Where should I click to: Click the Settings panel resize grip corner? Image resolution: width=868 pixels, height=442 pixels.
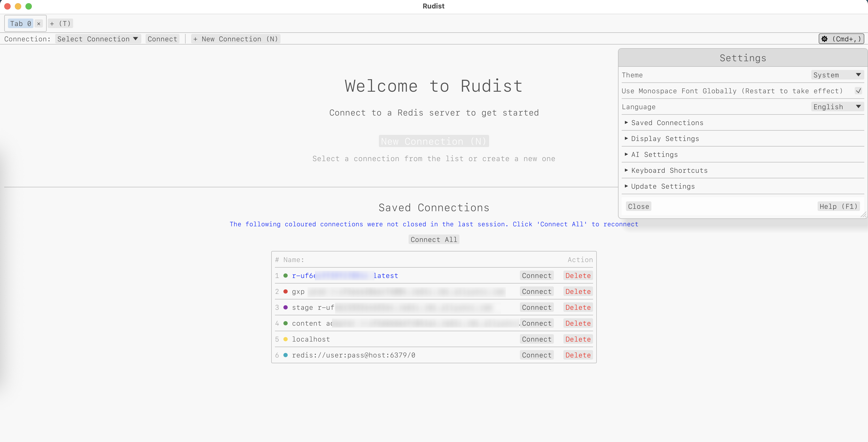coord(863,215)
